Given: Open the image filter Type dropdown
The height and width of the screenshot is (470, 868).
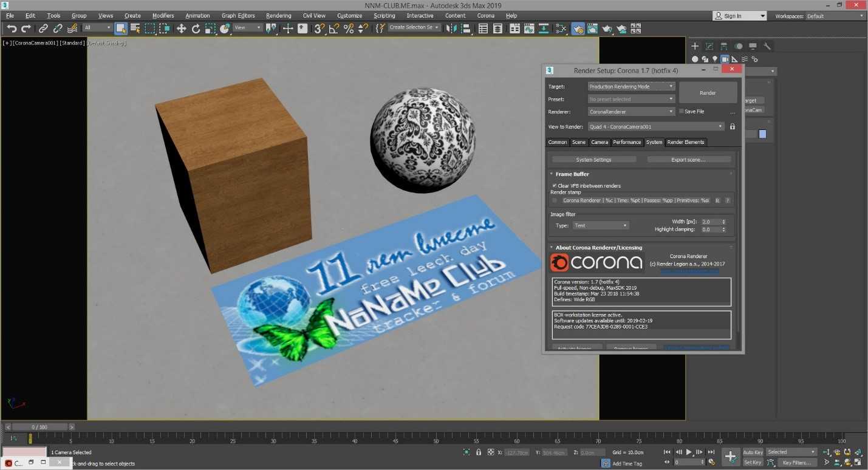Looking at the screenshot, I should 600,225.
